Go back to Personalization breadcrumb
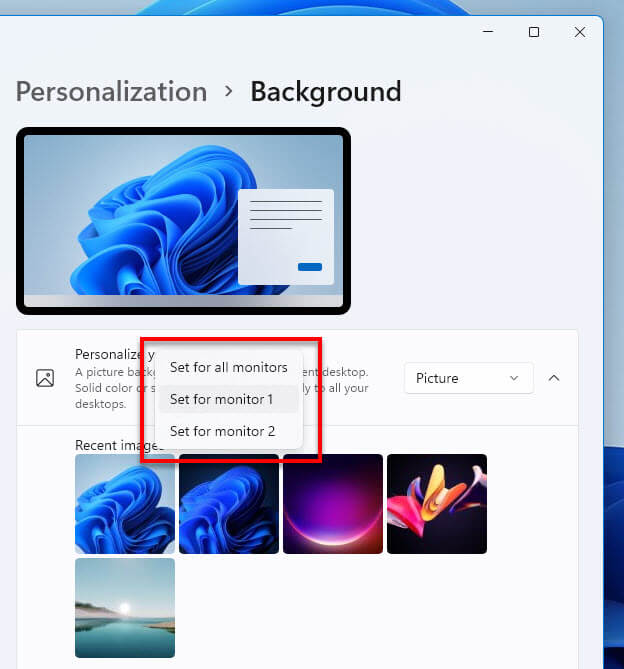 click(111, 92)
